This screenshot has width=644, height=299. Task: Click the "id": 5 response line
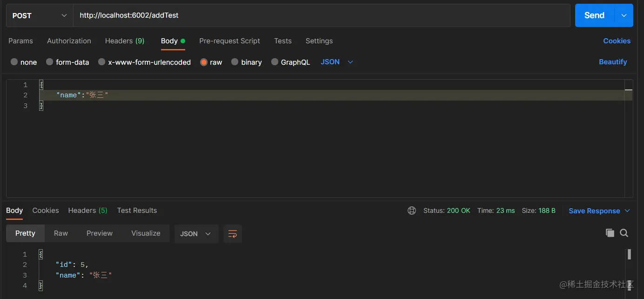(x=72, y=265)
